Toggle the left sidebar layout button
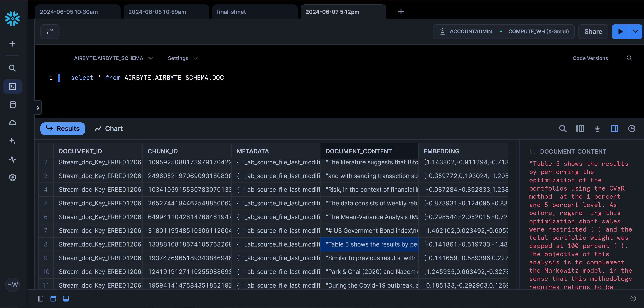Image resolution: width=644 pixels, height=308 pixels. pos(40,298)
